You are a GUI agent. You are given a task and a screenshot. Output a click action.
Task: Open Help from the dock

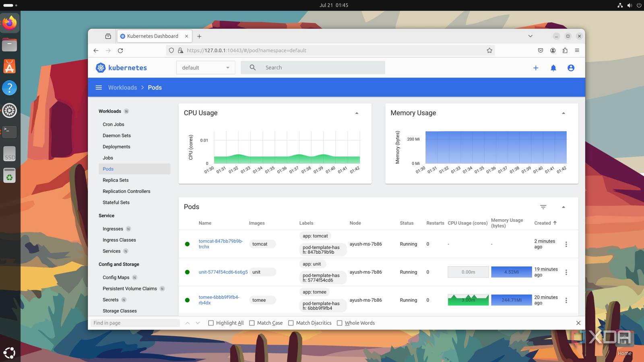point(10,88)
